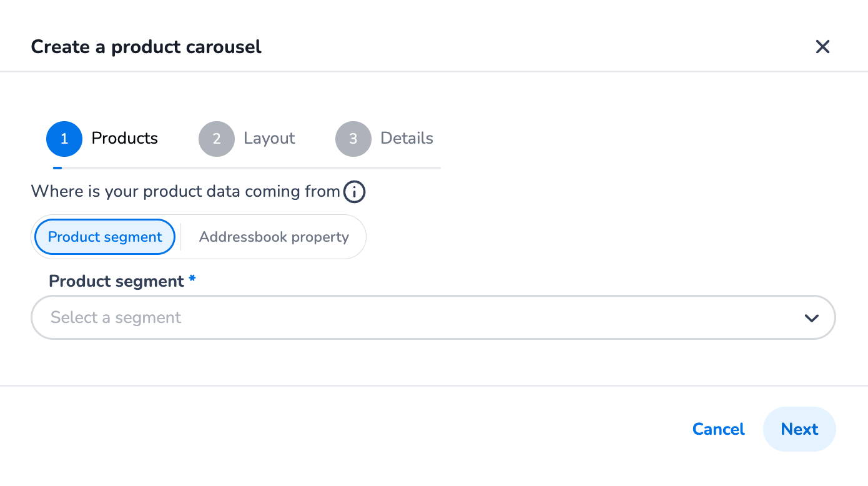The image size is (868, 486).
Task: Close the Create a product carousel dialog
Action: point(822,47)
